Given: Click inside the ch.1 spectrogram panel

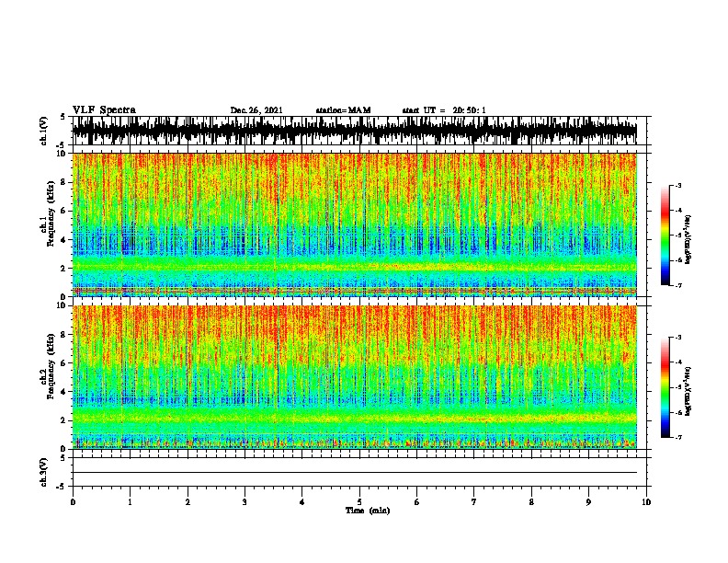Looking at the screenshot, I should click(355, 224).
